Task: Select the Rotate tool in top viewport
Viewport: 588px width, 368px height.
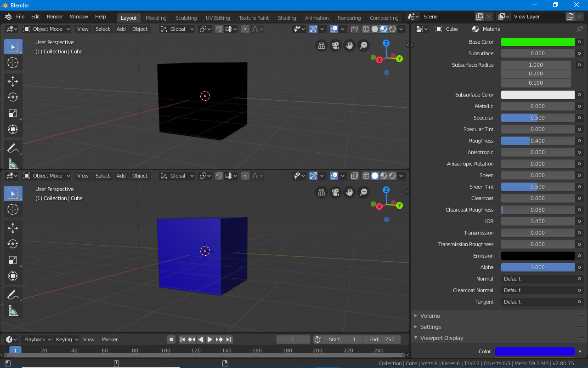Action: click(x=13, y=97)
